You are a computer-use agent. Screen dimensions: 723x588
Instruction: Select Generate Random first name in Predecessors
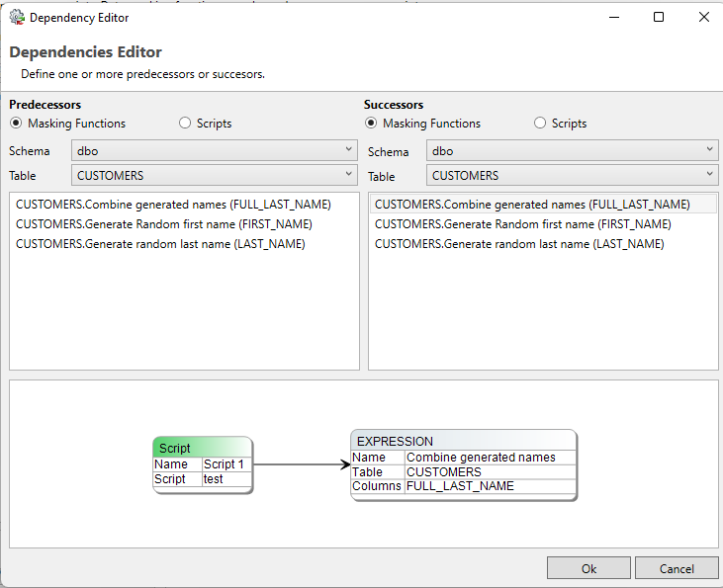163,224
